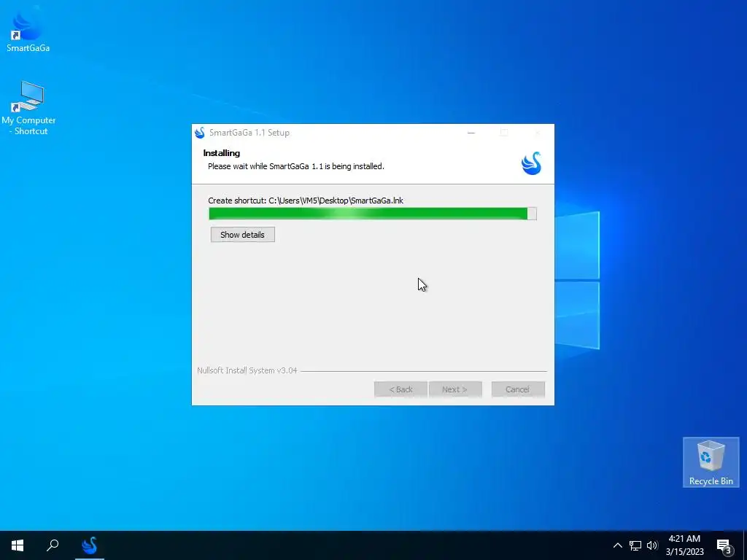Open the SmartGaGa desktop shortcut
Screen dimensions: 747x560
click(x=28, y=30)
